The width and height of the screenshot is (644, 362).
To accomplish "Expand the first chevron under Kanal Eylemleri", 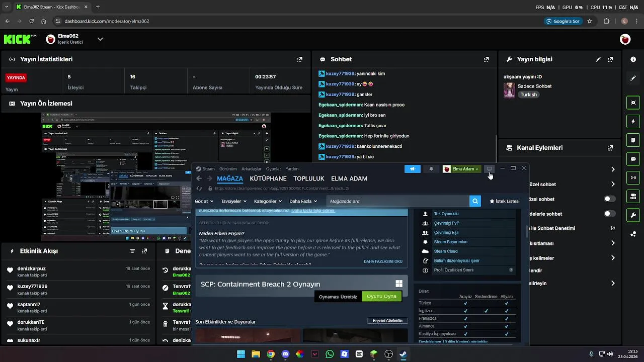I will (613, 169).
